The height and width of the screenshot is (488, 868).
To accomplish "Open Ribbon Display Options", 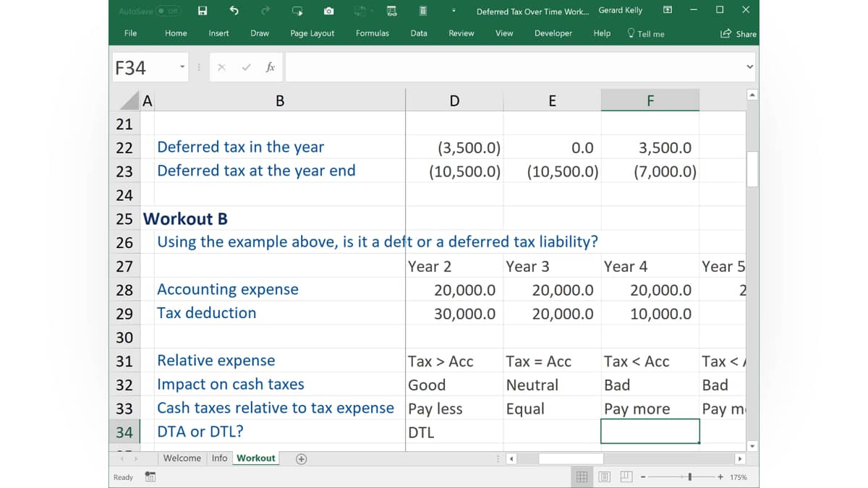I will coord(667,11).
